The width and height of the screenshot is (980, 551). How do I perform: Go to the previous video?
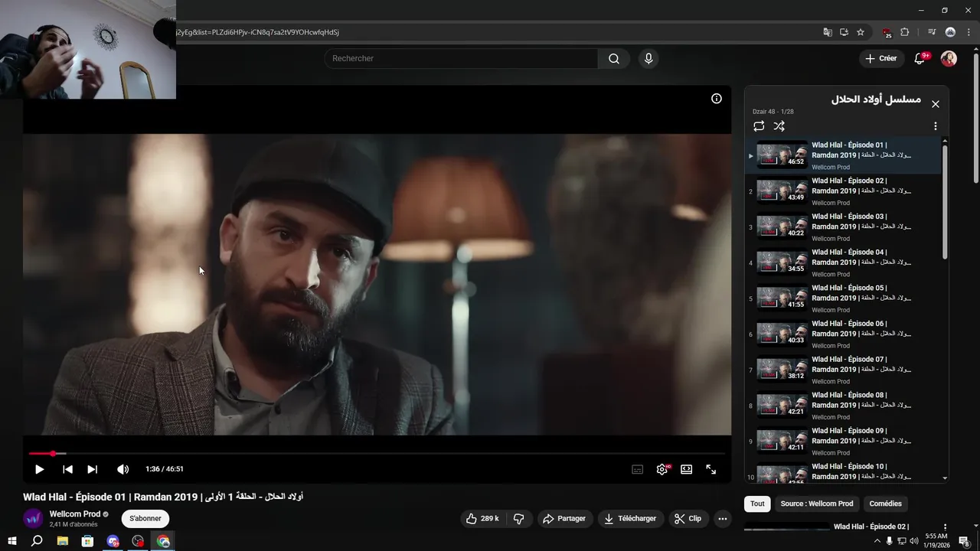pyautogui.click(x=67, y=469)
